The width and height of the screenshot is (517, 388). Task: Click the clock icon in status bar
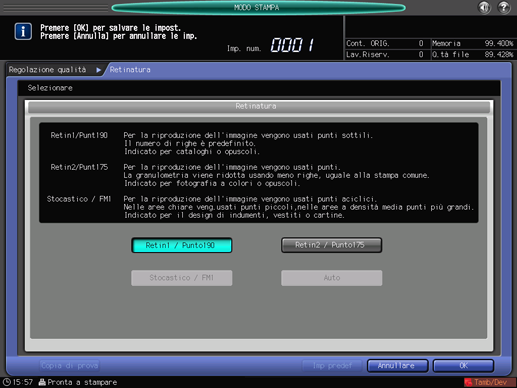[x=7, y=382]
